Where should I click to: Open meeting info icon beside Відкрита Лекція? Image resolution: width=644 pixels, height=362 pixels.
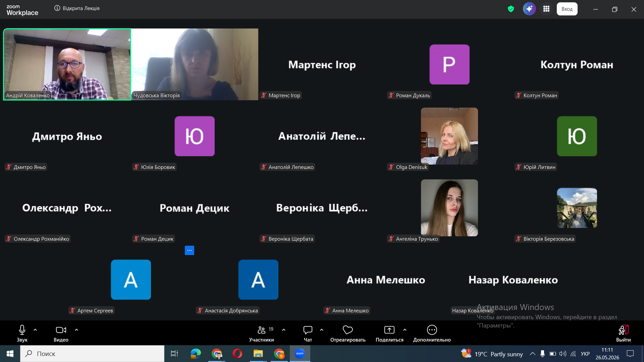[57, 8]
